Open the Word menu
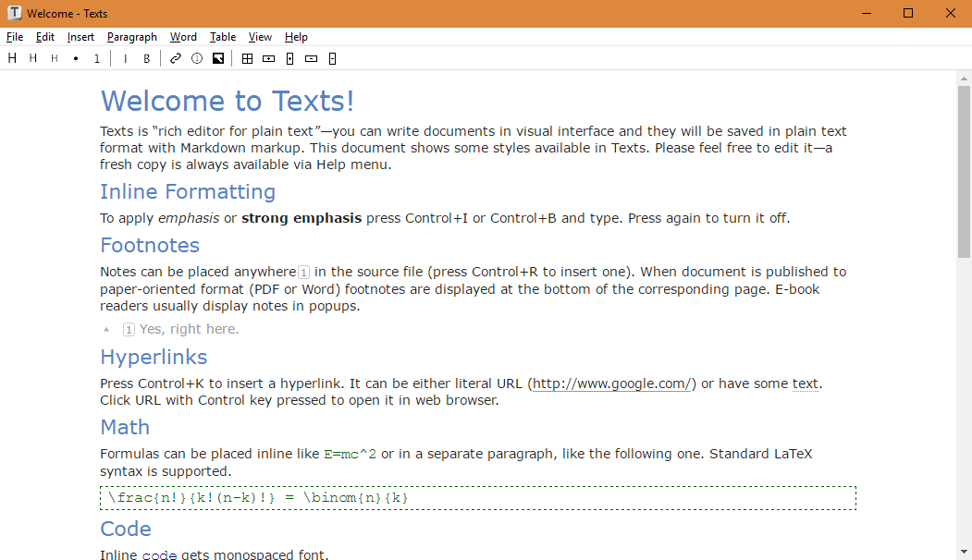 click(183, 37)
